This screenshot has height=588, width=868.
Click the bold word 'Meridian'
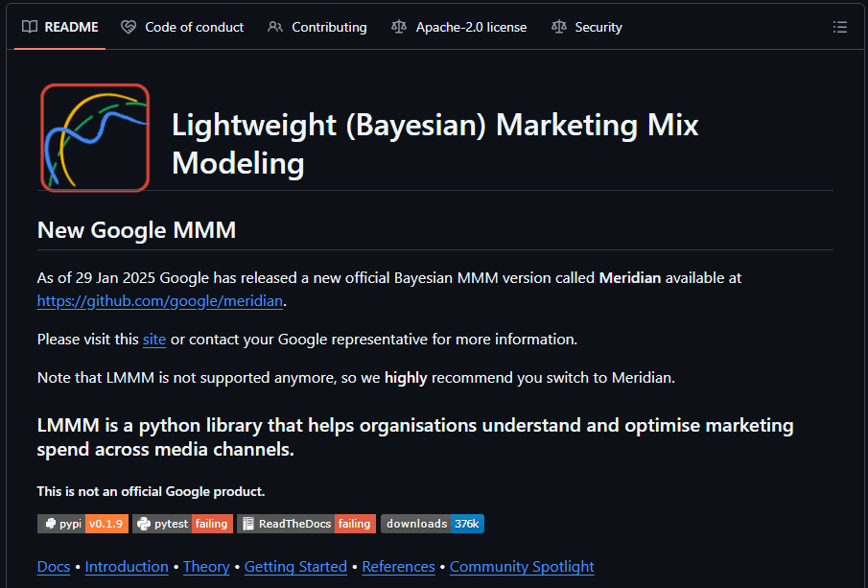pos(630,277)
